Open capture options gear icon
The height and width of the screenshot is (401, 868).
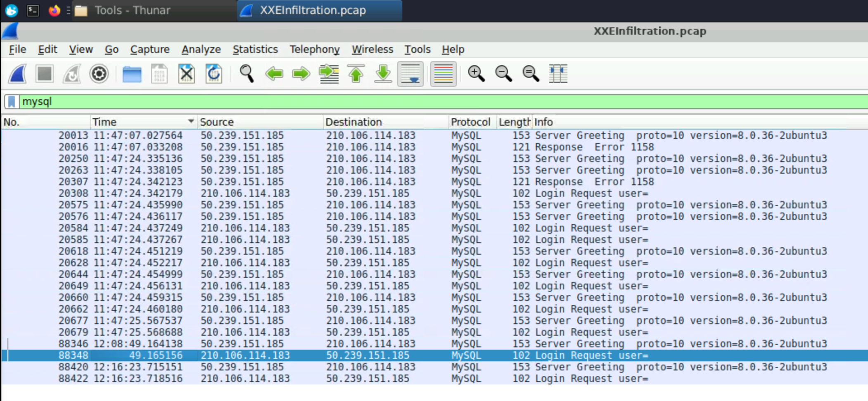pos(99,74)
